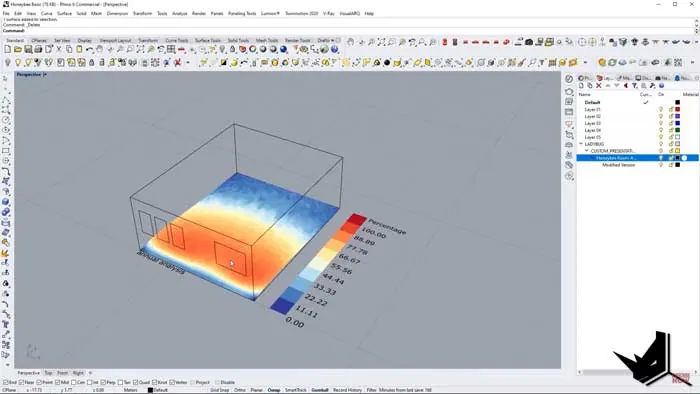
Task: Switch to the Mesh Tools toolbar tab
Action: pos(267,41)
